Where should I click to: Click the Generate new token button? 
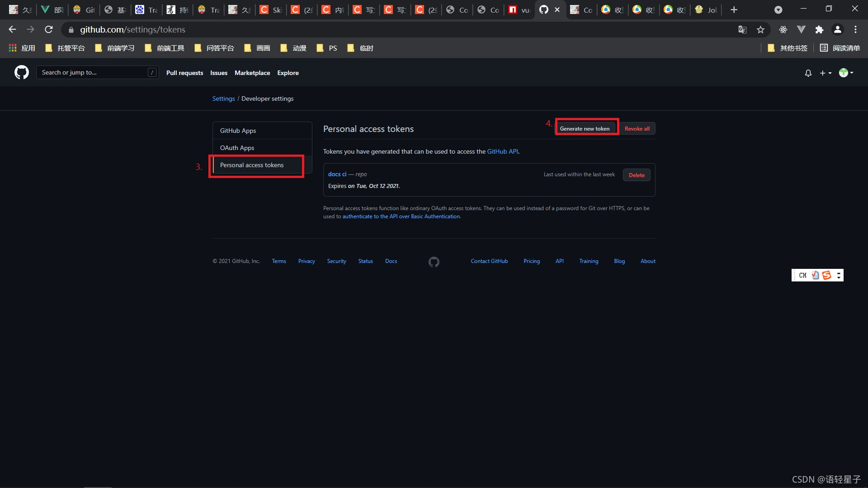point(585,129)
